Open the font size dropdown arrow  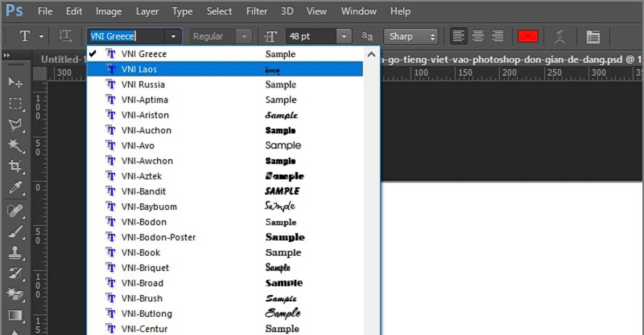point(343,36)
